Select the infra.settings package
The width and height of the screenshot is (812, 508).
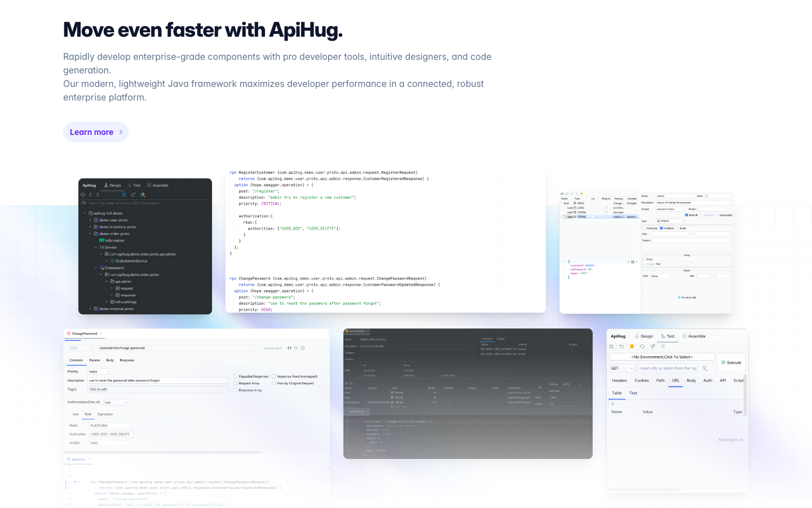click(123, 302)
